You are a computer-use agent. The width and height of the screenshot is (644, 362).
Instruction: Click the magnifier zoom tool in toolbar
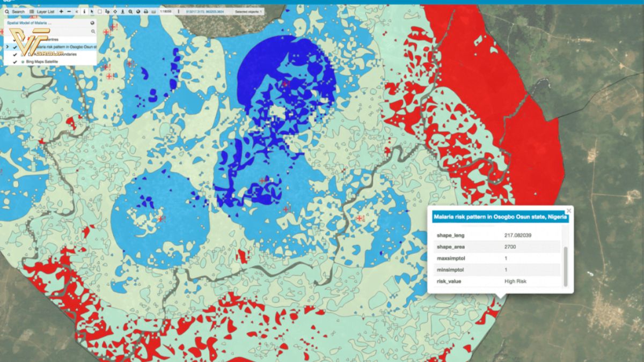(x=131, y=11)
